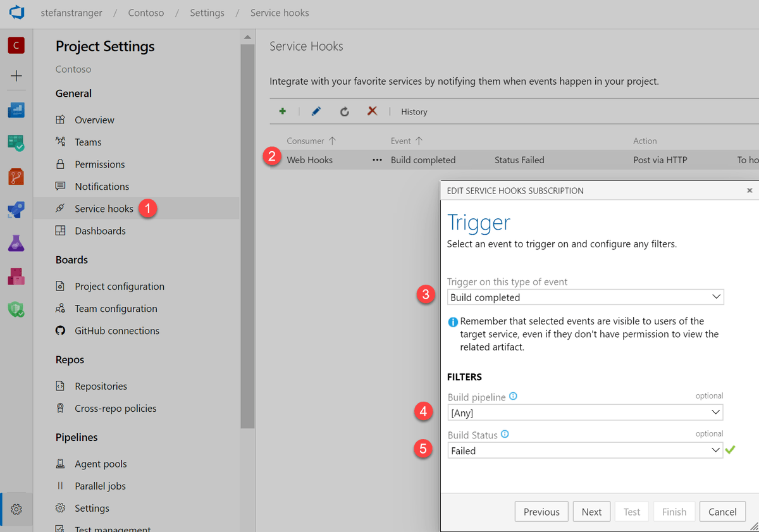
Task: Open Overview dashboard icon in left rail
Action: pyautogui.click(x=16, y=110)
